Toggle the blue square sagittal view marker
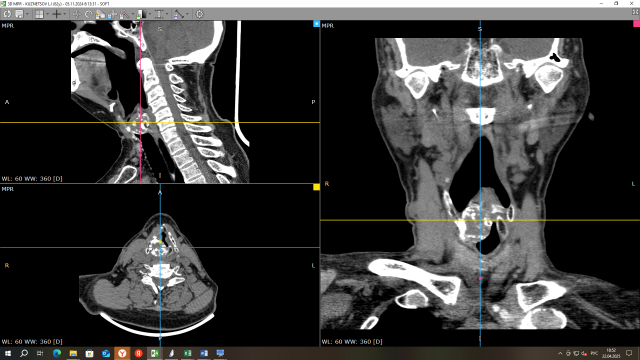 coord(316,24)
